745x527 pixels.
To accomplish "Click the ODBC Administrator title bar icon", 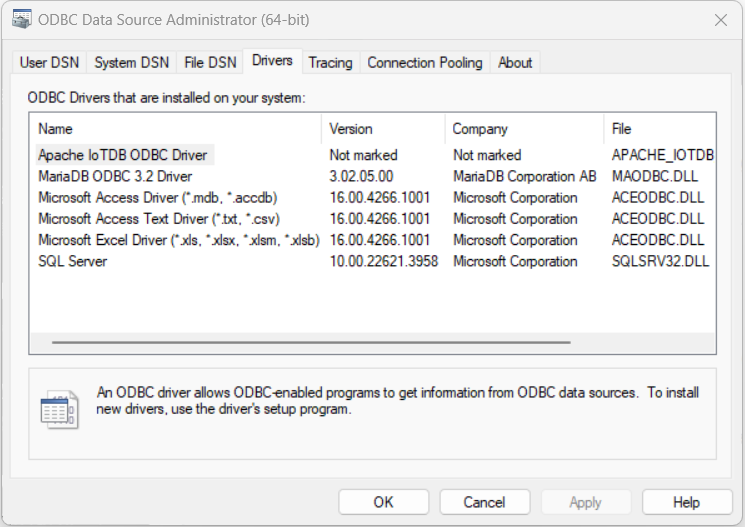I will click(x=19, y=19).
